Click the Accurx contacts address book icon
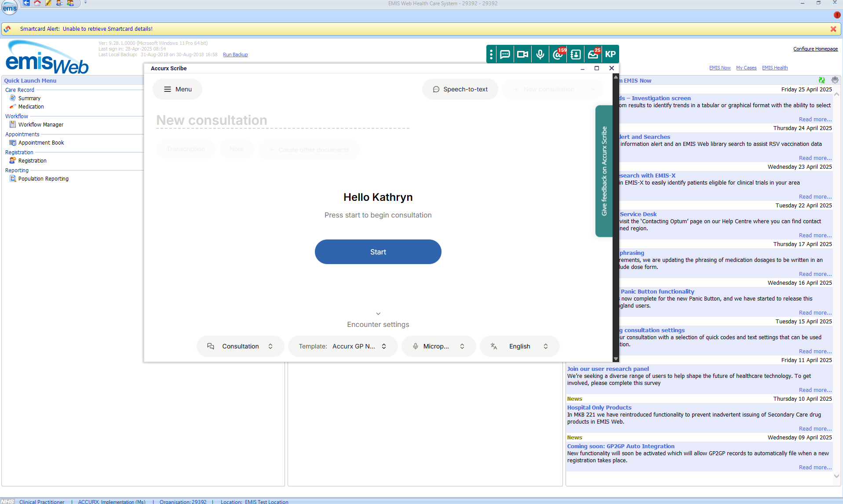The height and width of the screenshot is (504, 843). 575,54
